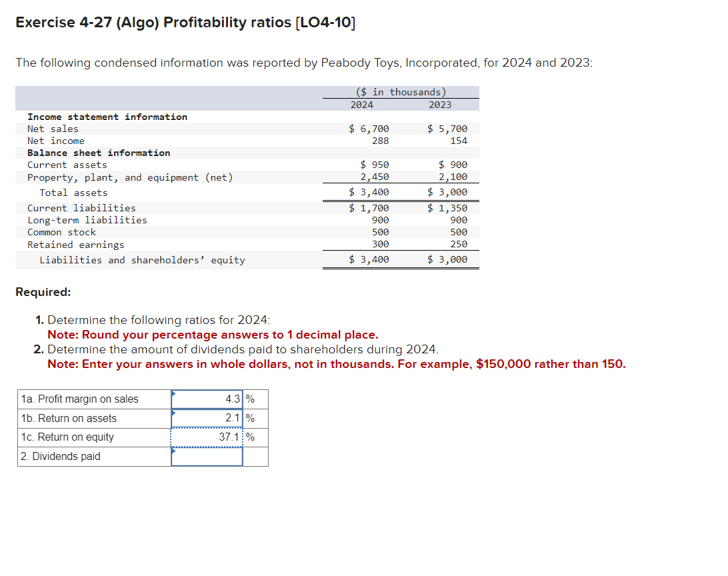Select the Retained earnings value 300
The width and height of the screenshot is (728, 576).
pos(381,244)
